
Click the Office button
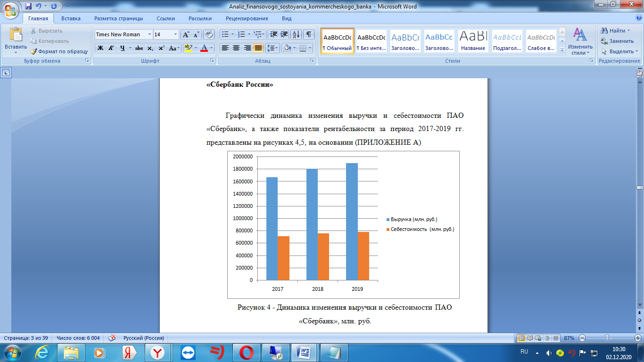pos(10,10)
